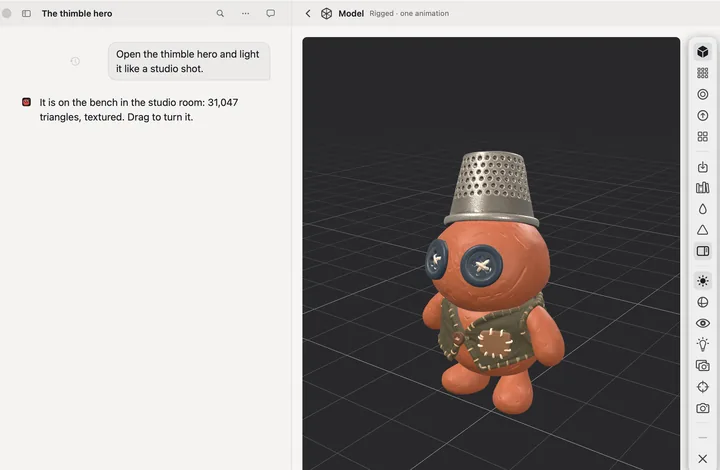Click the stitched patch on the vest
Viewport: 720px width, 470px height.
coord(495,344)
